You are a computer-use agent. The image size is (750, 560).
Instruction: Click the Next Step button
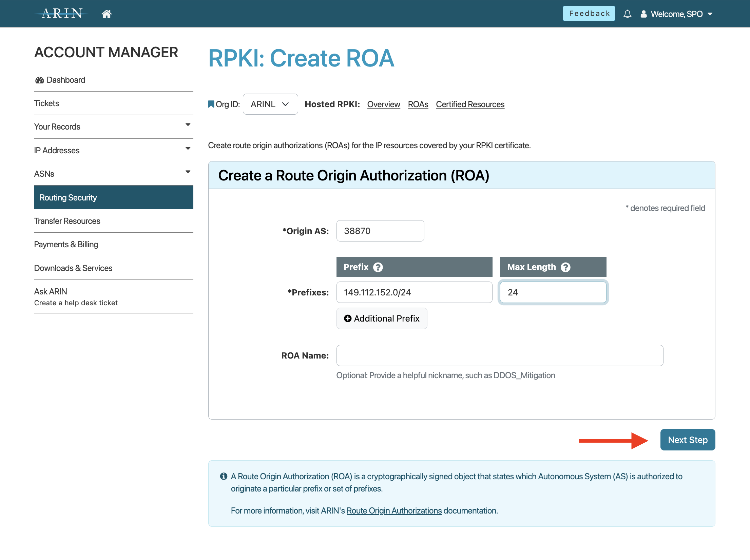(x=687, y=439)
